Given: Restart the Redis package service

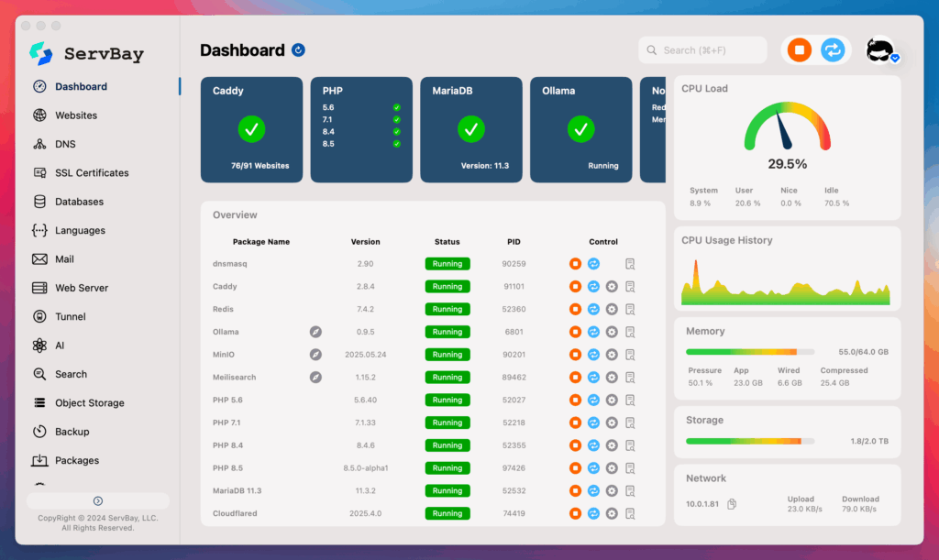Looking at the screenshot, I should 593,309.
